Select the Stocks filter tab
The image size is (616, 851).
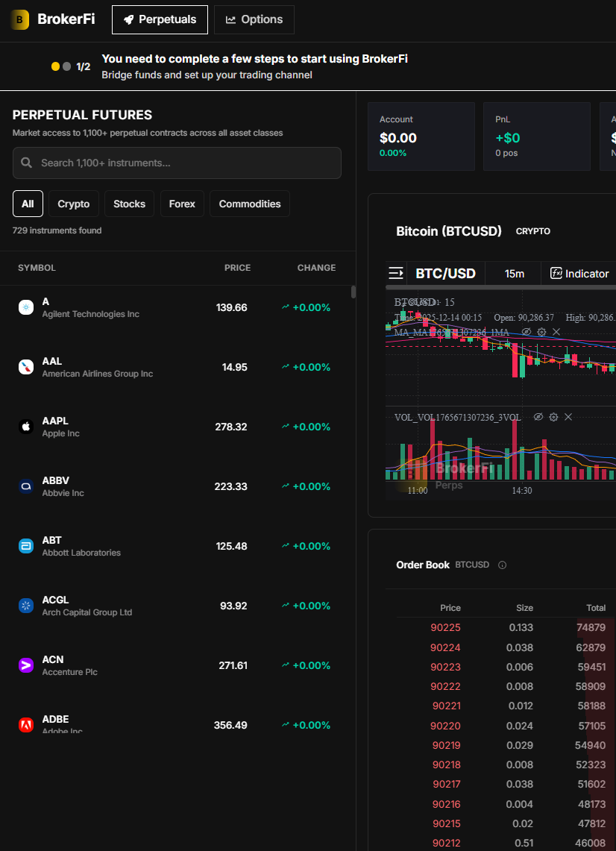(129, 203)
